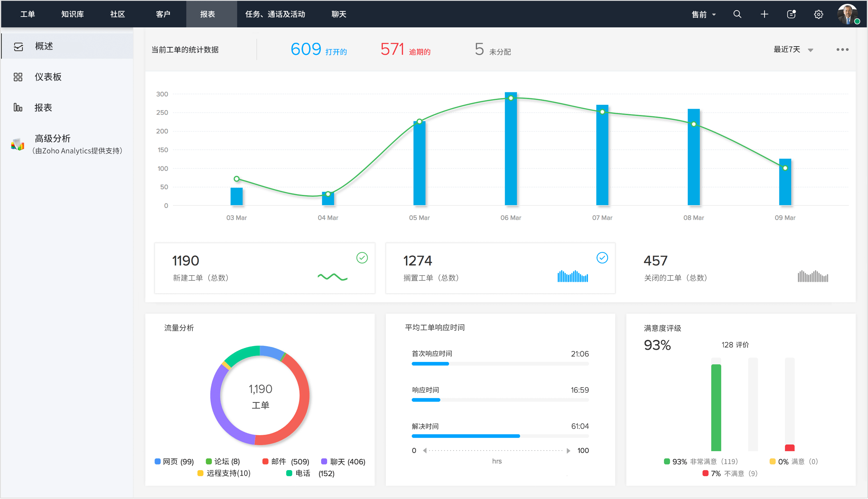Click the plus icon to create new item
Viewport: 868px width, 499px height.
click(x=764, y=14)
